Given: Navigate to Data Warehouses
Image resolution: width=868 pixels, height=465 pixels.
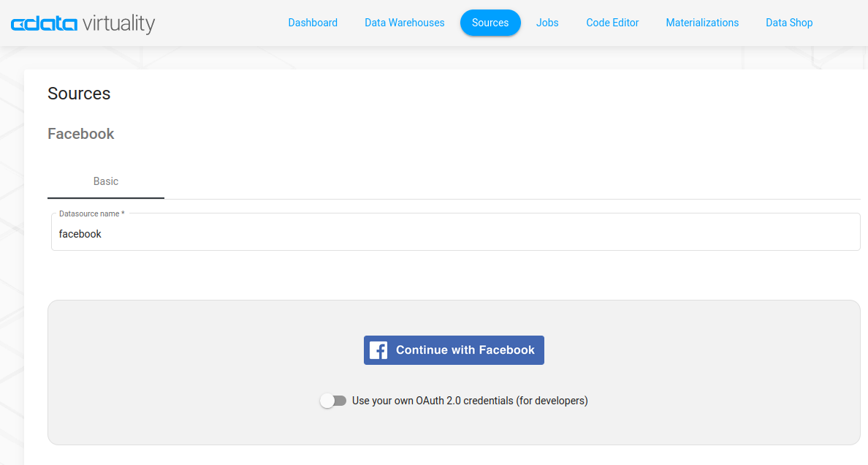Looking at the screenshot, I should (x=404, y=23).
